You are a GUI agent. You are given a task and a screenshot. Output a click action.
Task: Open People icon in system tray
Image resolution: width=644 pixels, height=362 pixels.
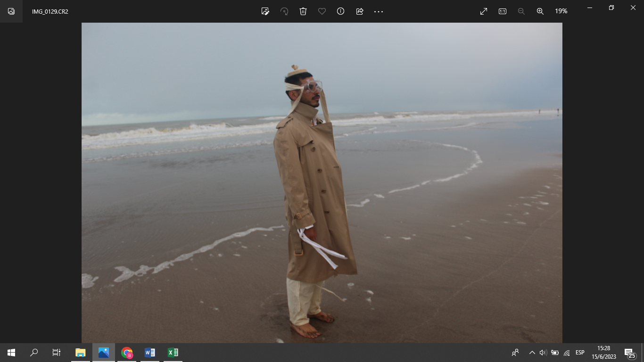pos(516,353)
